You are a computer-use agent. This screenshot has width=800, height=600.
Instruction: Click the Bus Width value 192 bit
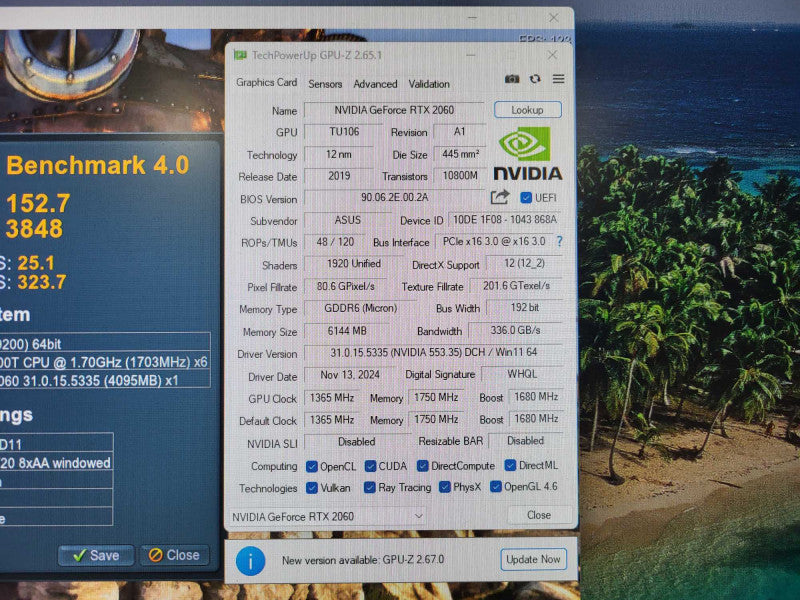[x=524, y=308]
